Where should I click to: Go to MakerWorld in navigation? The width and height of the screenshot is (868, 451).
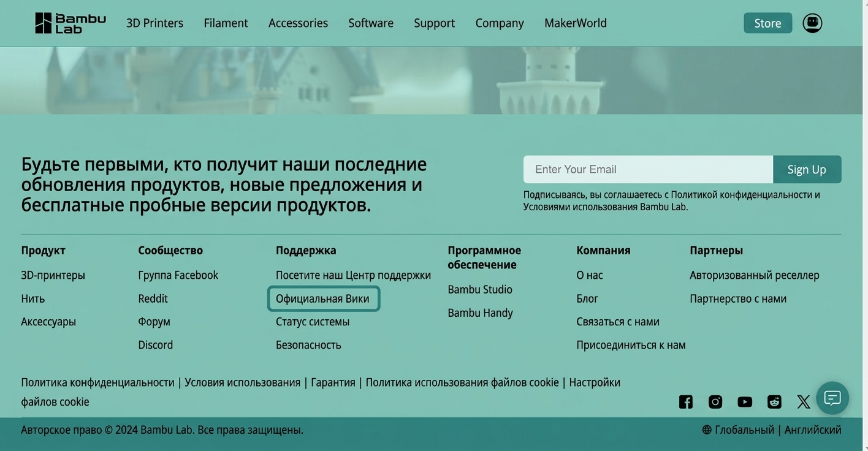(x=576, y=23)
